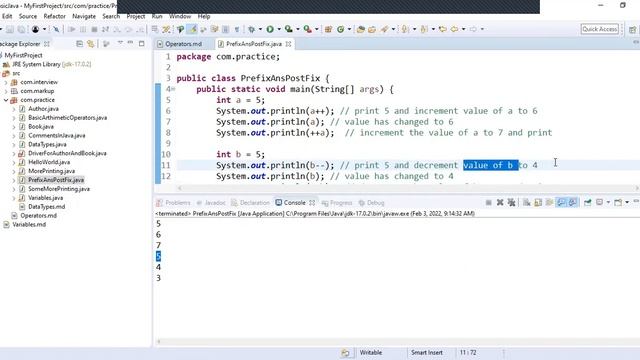
Task: Toggle Show Console on Standard Out change
Action: pyautogui.click(x=562, y=202)
